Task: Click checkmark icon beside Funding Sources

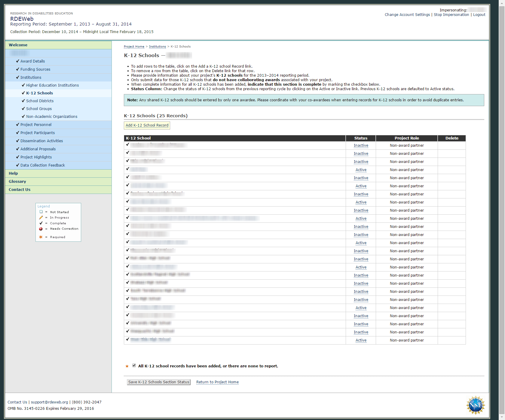Action: pyautogui.click(x=17, y=69)
